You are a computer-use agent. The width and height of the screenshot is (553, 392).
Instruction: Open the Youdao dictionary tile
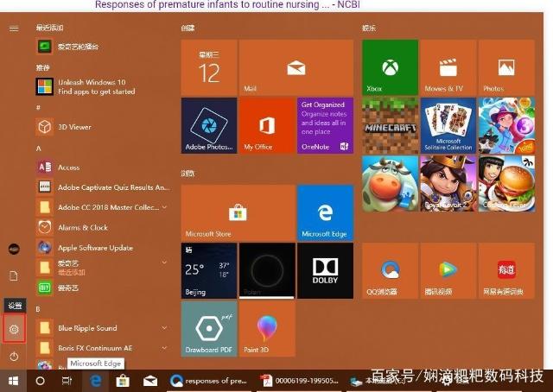coord(506,271)
